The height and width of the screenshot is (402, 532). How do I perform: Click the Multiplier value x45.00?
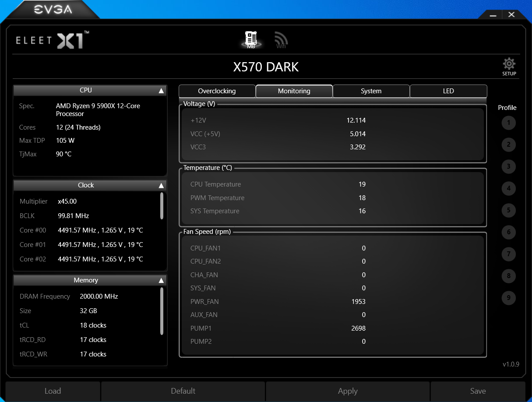click(67, 201)
